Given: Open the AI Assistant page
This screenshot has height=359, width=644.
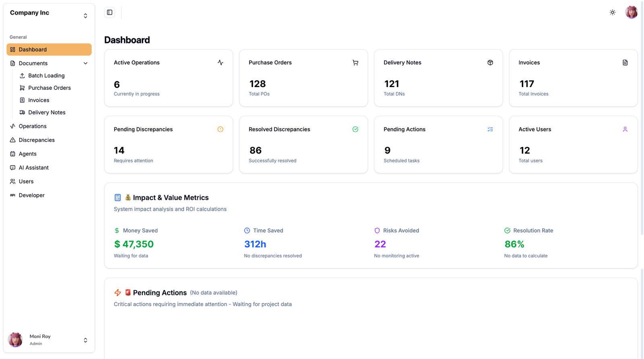Looking at the screenshot, I should (33, 168).
